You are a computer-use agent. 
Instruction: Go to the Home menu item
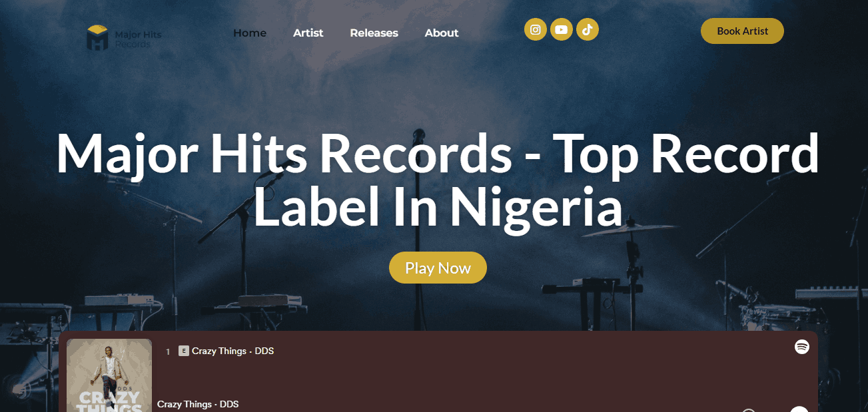(x=250, y=33)
